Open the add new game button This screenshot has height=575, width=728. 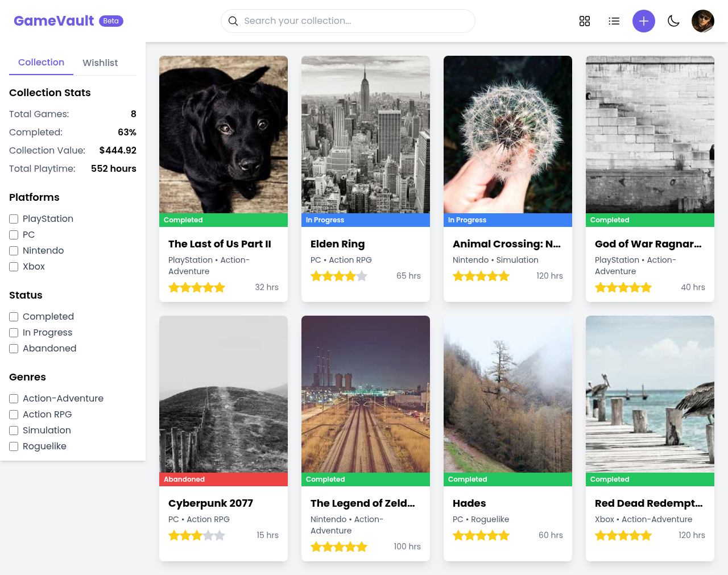point(643,20)
